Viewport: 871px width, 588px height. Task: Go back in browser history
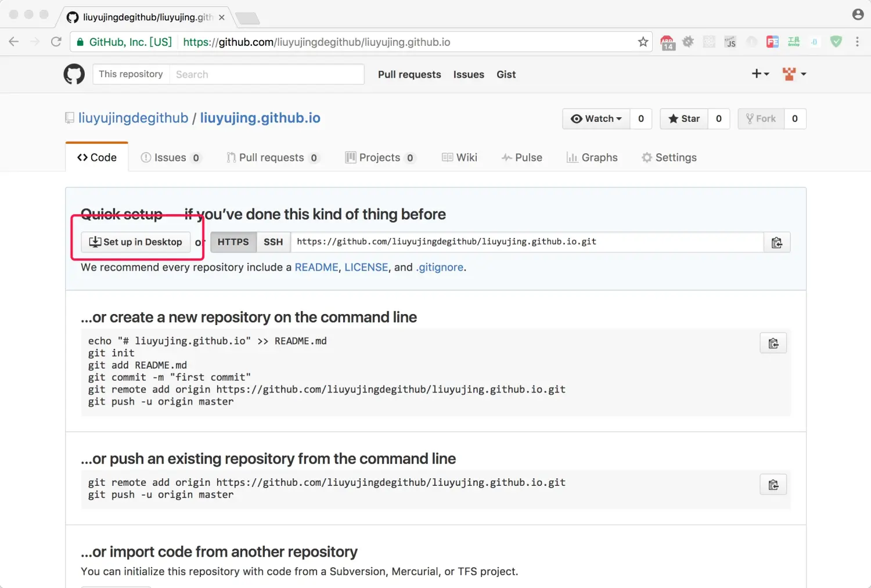coord(14,42)
